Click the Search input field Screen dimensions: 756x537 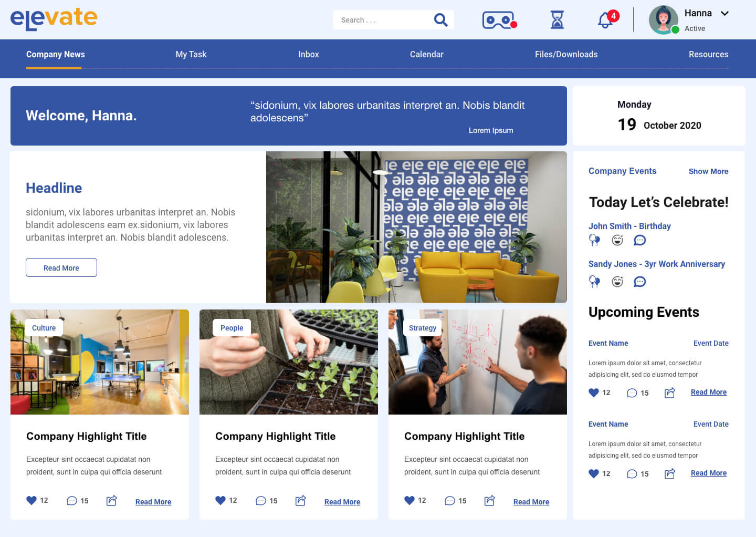pyautogui.click(x=383, y=20)
